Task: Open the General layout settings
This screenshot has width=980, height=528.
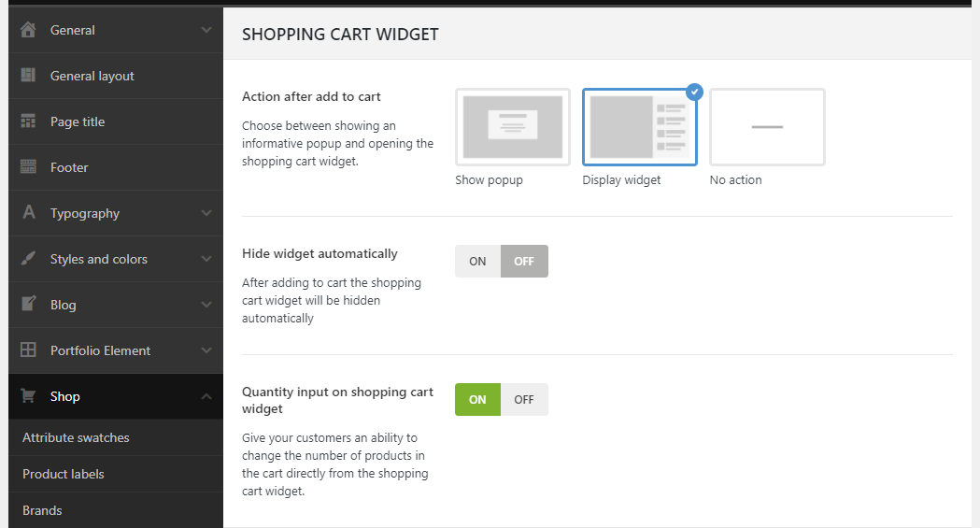Action: [92, 76]
